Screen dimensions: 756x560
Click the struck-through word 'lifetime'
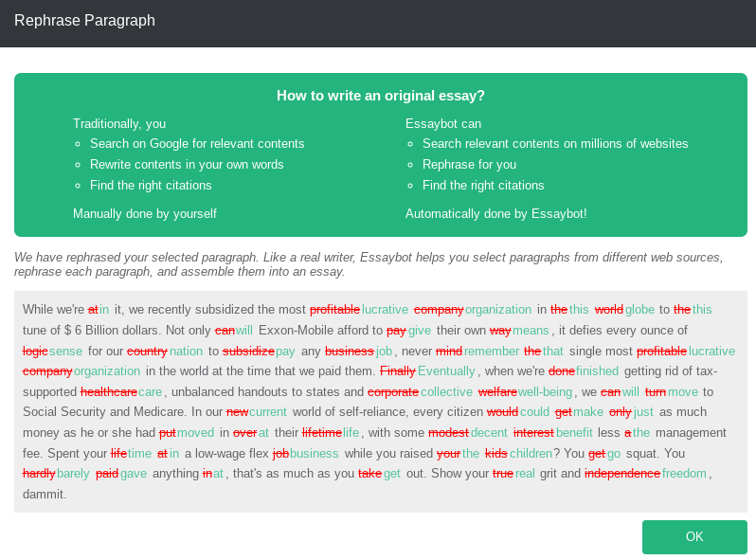322,432
